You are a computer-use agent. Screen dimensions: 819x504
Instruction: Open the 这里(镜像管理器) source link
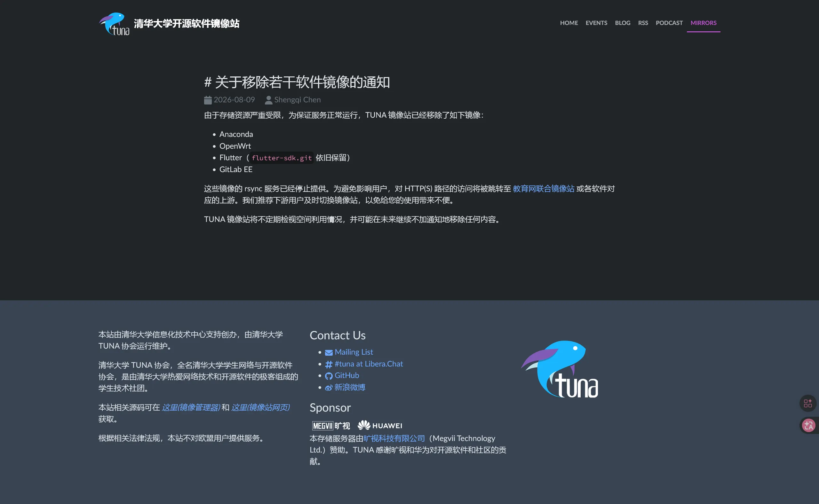(x=191, y=407)
